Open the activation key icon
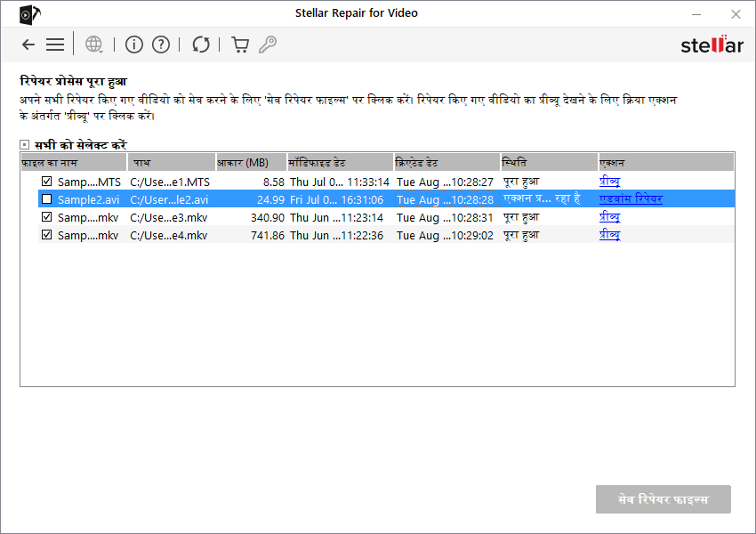The image size is (756, 534). 268,44
